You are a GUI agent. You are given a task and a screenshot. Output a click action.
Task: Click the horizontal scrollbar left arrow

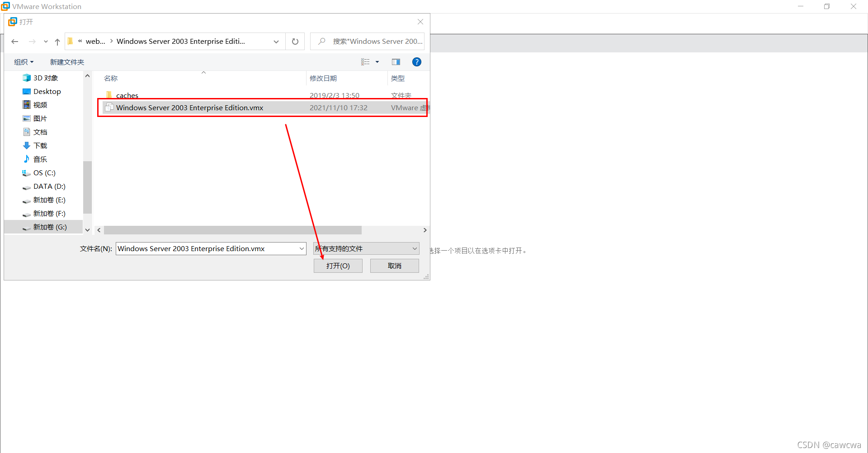(x=99, y=230)
